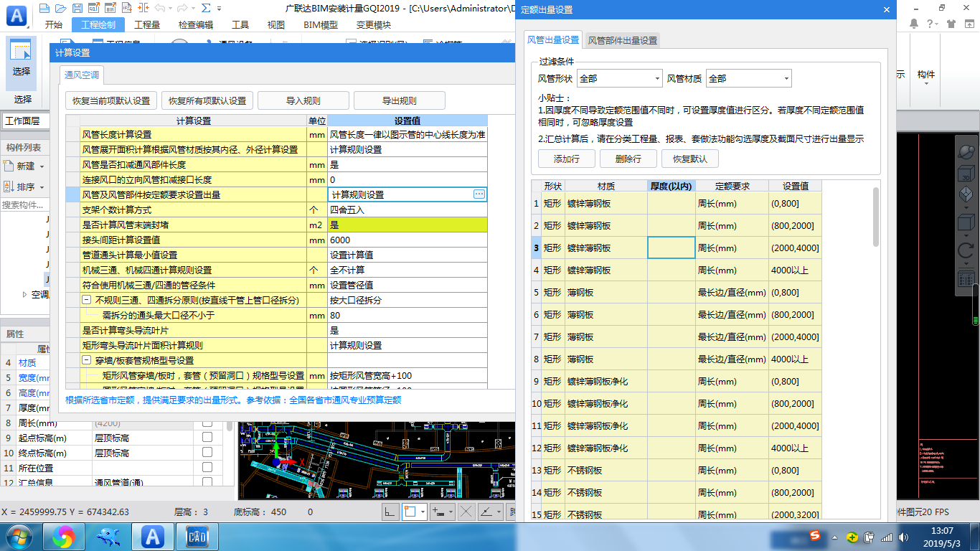Click the 6000 value for 接头间距计算设置值
This screenshot has width=980, height=551.
point(407,240)
